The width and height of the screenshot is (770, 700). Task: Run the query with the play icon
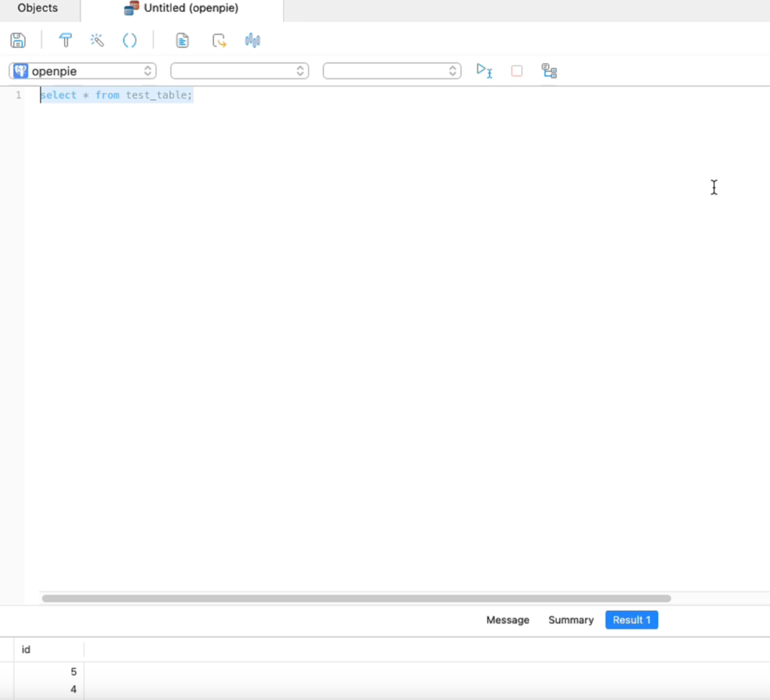click(484, 71)
